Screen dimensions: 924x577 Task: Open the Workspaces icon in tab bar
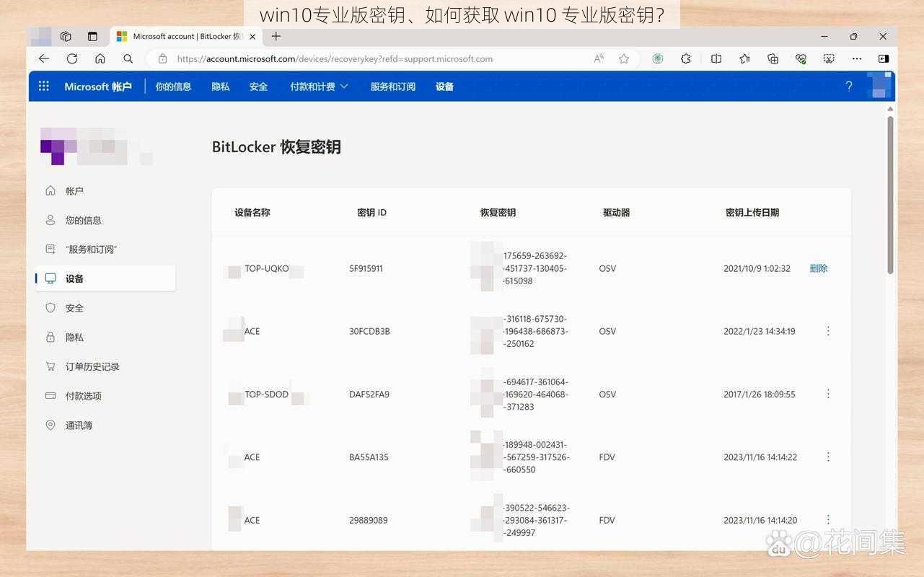click(66, 36)
